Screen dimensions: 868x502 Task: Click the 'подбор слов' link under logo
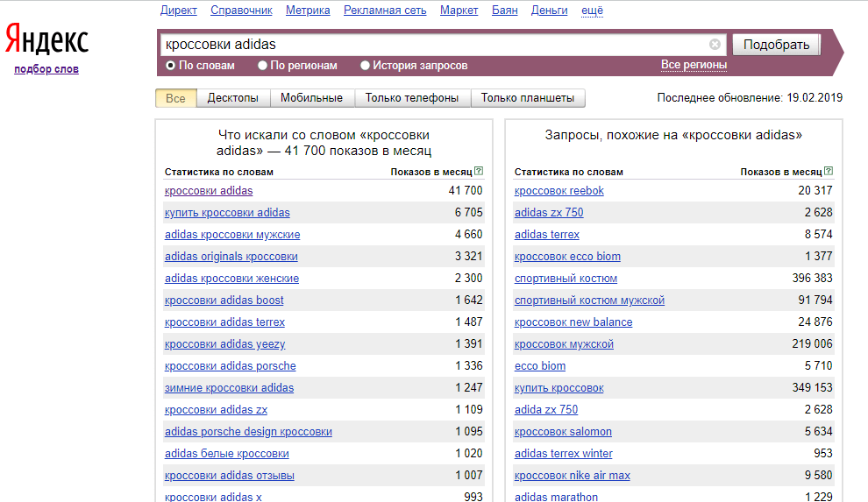pyautogui.click(x=46, y=69)
